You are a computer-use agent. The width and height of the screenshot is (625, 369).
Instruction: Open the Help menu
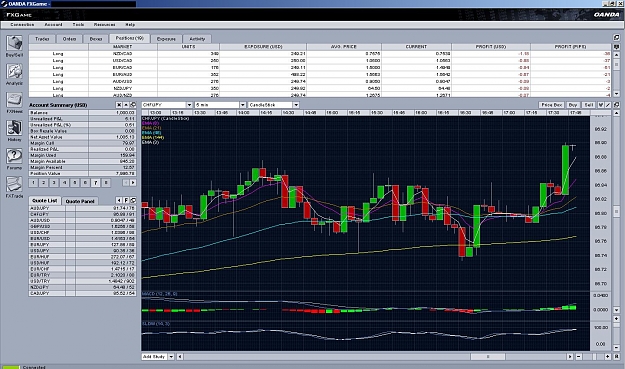click(x=130, y=25)
